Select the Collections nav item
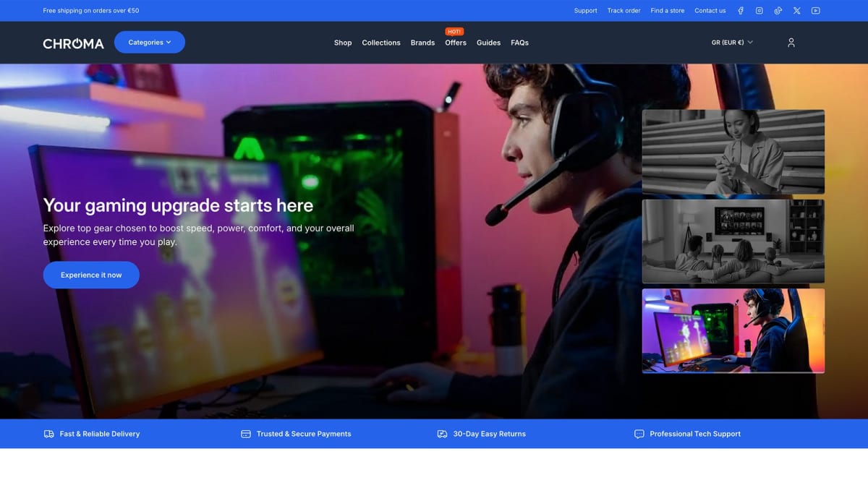This screenshot has height=488, width=868. pos(380,43)
